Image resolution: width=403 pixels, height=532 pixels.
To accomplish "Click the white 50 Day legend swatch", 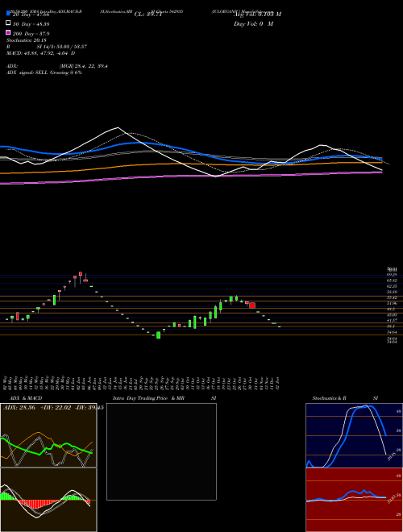I will pos(8,23).
